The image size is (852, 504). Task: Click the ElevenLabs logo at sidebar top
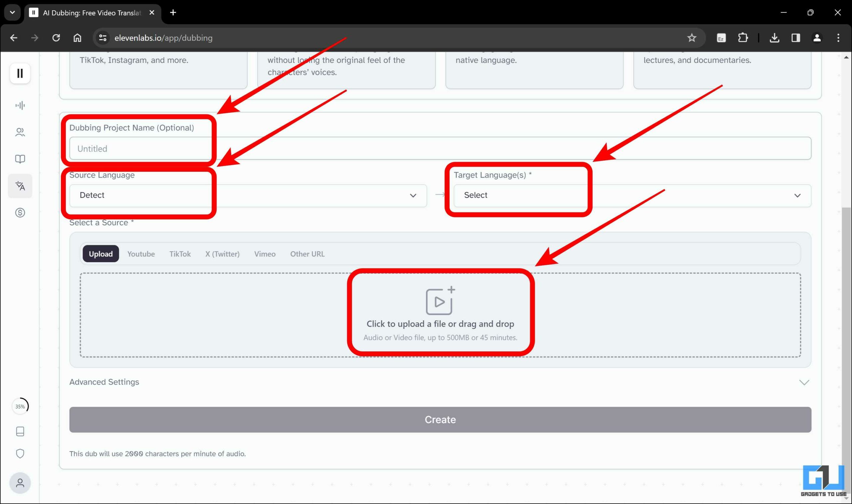[x=20, y=73]
